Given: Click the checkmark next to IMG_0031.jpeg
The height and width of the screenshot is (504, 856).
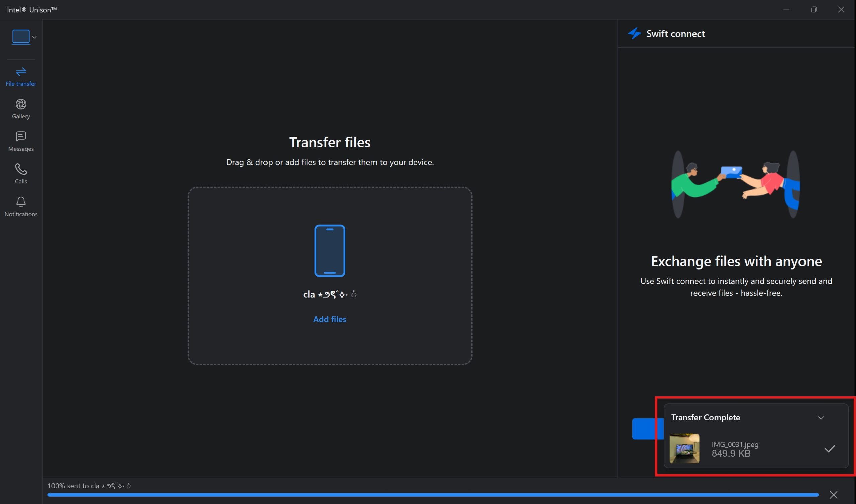Looking at the screenshot, I should pyautogui.click(x=829, y=448).
